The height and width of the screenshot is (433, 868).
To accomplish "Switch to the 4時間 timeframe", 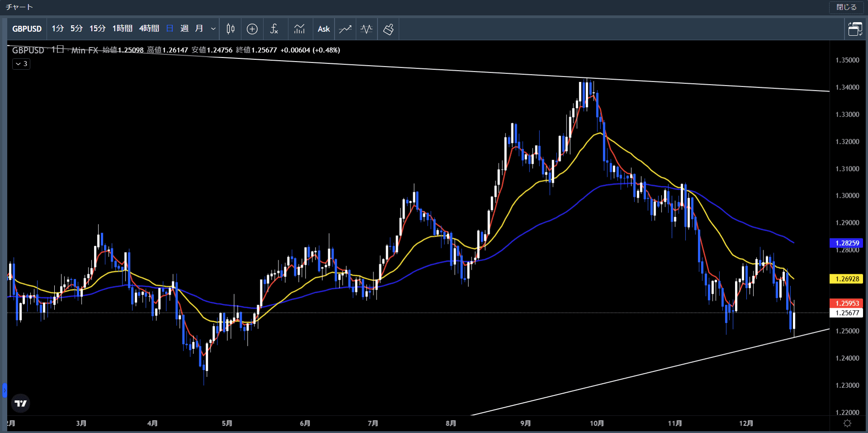I will pyautogui.click(x=149, y=29).
